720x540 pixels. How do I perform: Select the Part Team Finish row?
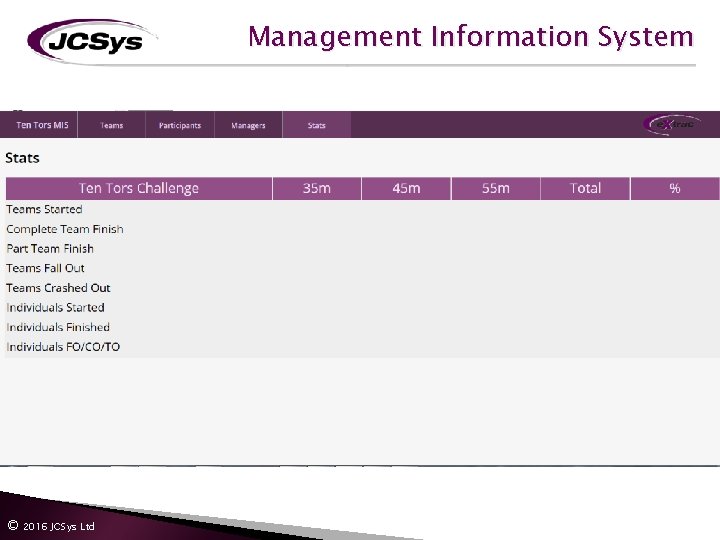[x=363, y=249]
